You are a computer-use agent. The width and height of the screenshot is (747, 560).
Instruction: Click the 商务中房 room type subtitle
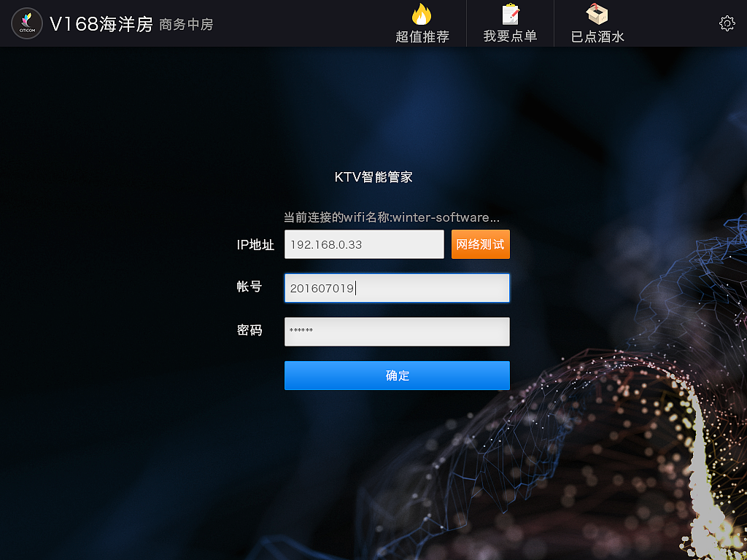[x=183, y=25]
